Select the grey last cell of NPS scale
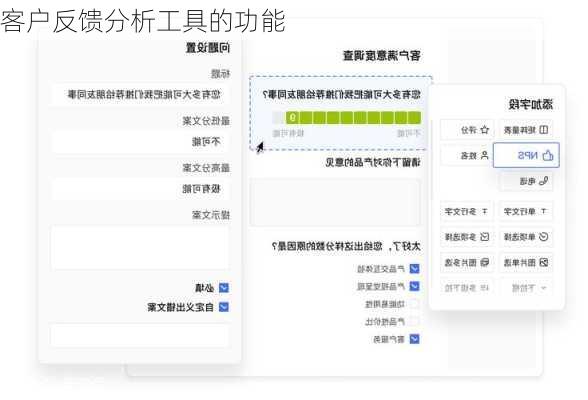The width and height of the screenshot is (588, 400). (279, 118)
